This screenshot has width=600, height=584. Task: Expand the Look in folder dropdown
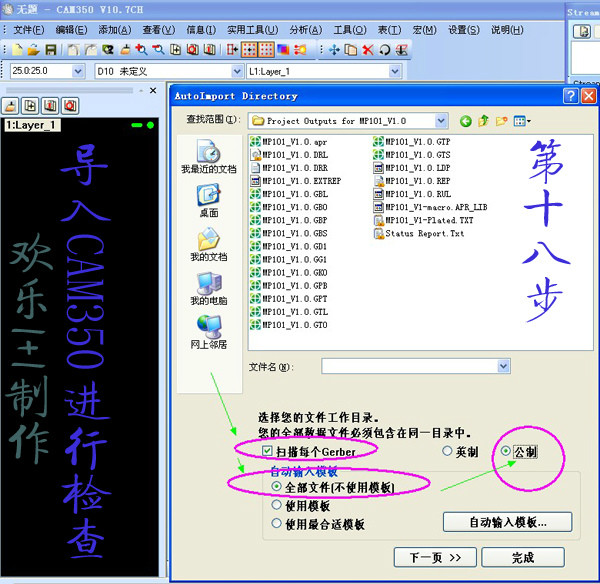pos(441,121)
